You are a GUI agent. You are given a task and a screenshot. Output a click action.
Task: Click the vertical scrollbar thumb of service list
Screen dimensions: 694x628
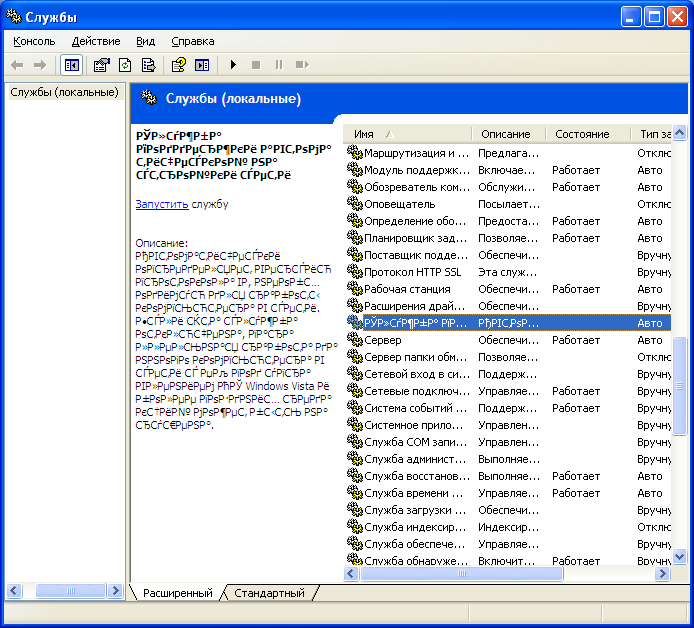(x=679, y=386)
